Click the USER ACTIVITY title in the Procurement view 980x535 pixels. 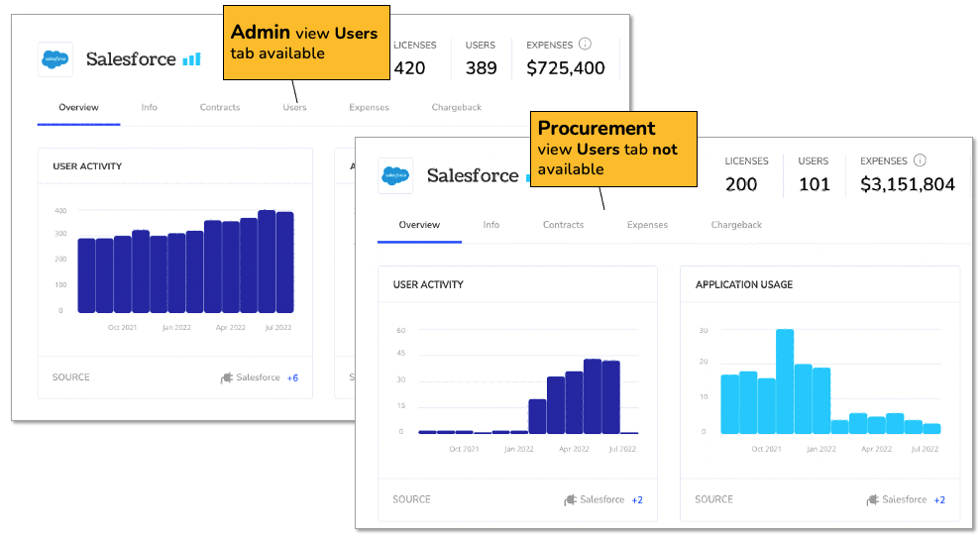pyautogui.click(x=428, y=285)
